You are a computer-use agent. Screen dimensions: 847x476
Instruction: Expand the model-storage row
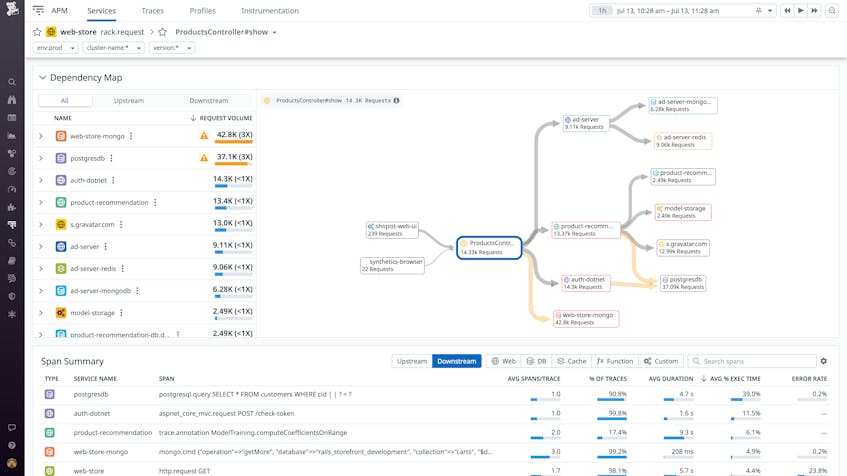pyautogui.click(x=41, y=313)
